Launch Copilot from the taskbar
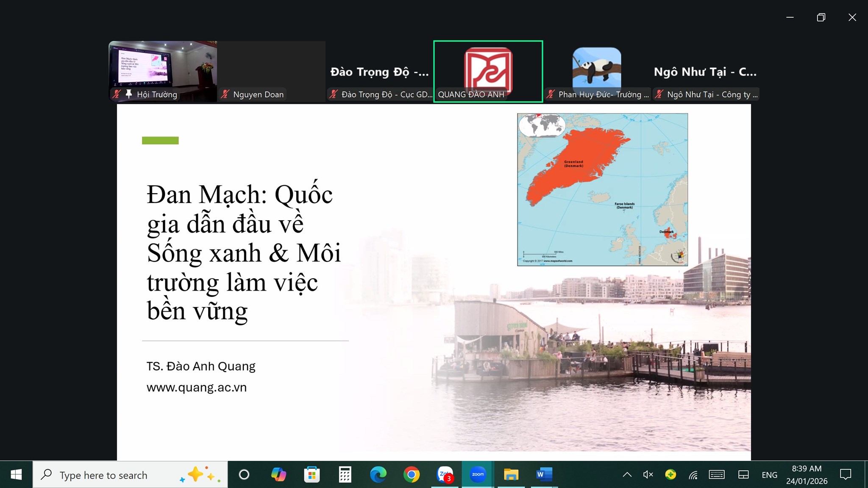Image resolution: width=868 pixels, height=488 pixels. click(x=278, y=474)
